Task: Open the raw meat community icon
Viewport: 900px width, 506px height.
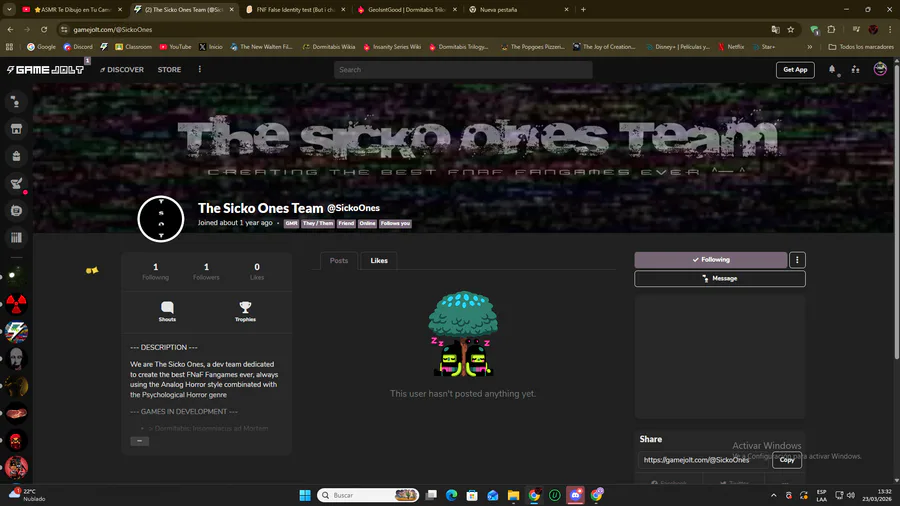Action: [x=16, y=413]
